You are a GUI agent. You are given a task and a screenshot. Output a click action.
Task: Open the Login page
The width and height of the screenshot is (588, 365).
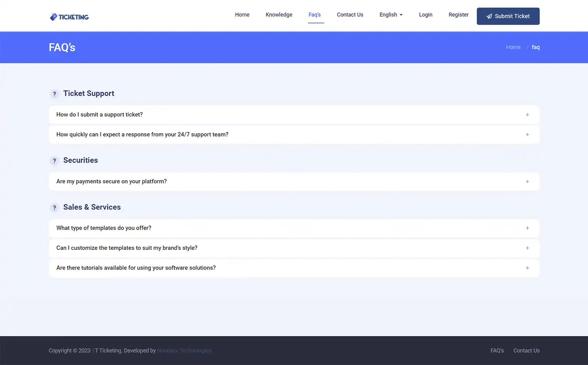click(x=425, y=15)
